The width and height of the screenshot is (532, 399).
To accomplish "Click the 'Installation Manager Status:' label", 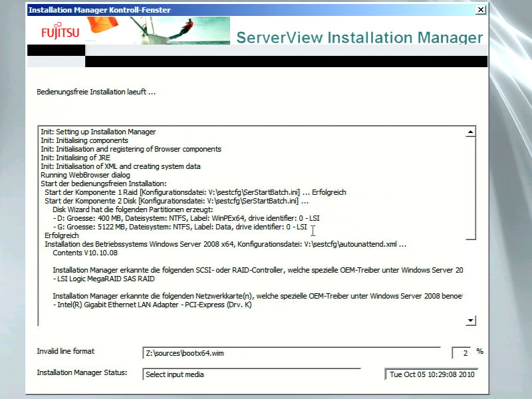I will (x=82, y=372).
